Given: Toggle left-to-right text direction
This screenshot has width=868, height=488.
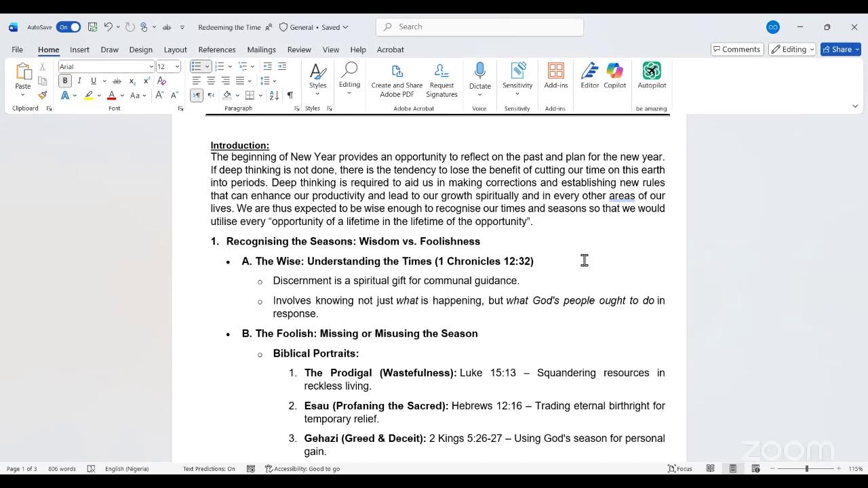Looking at the screenshot, I should coord(196,96).
